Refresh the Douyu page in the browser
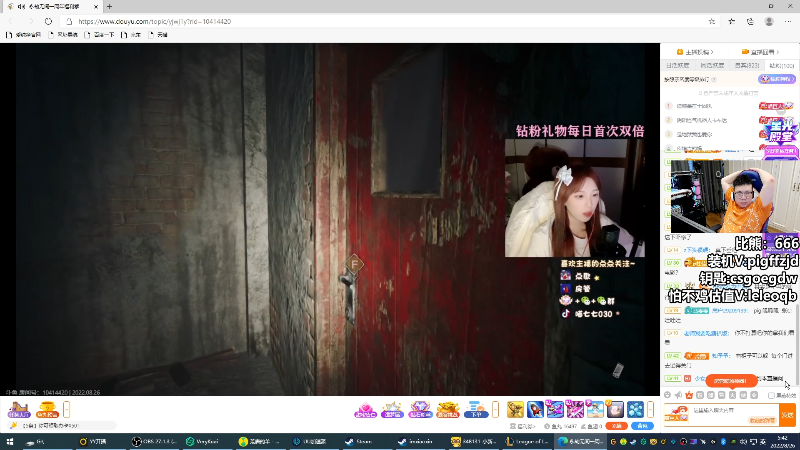 tap(48, 21)
